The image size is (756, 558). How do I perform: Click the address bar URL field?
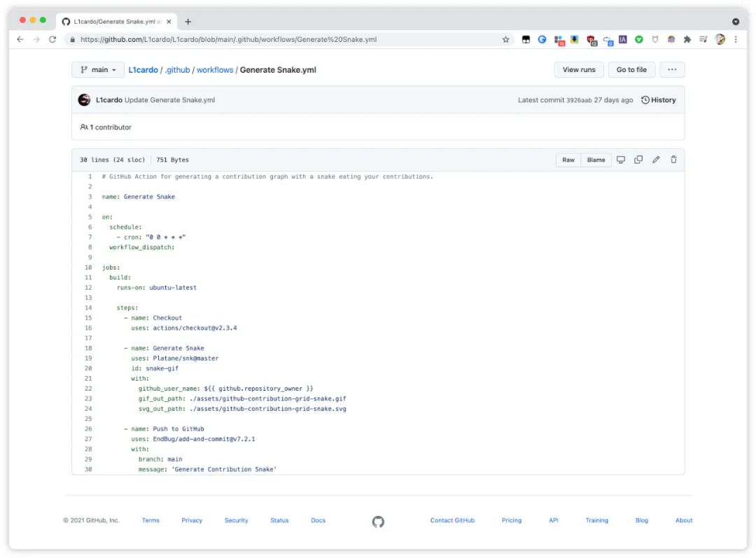(x=280, y=40)
